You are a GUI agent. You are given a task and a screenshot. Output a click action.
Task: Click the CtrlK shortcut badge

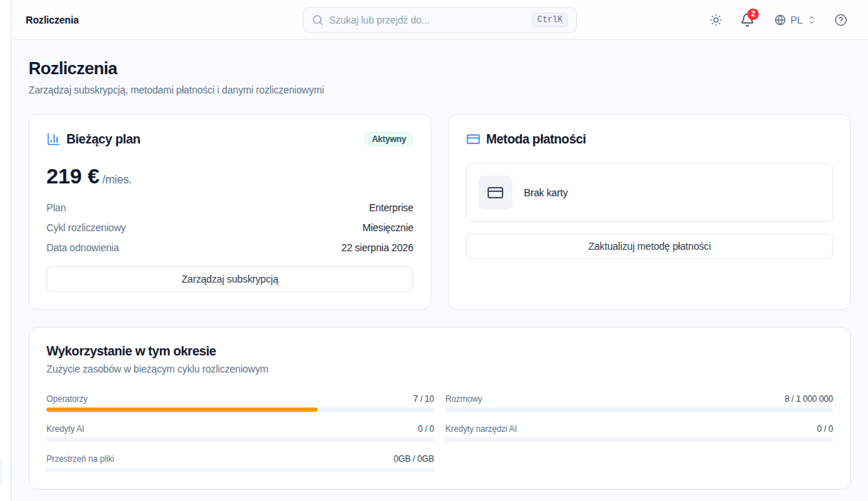pos(550,20)
